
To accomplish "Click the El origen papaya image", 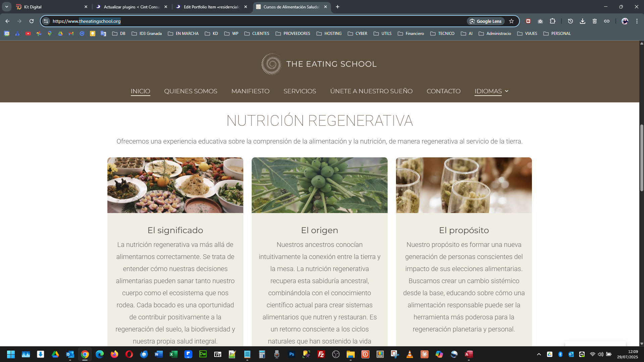I will (319, 185).
